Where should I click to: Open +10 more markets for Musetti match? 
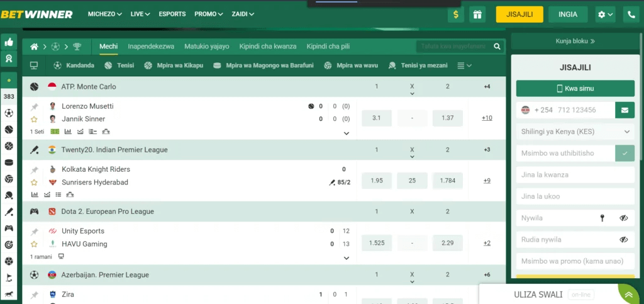[487, 118]
